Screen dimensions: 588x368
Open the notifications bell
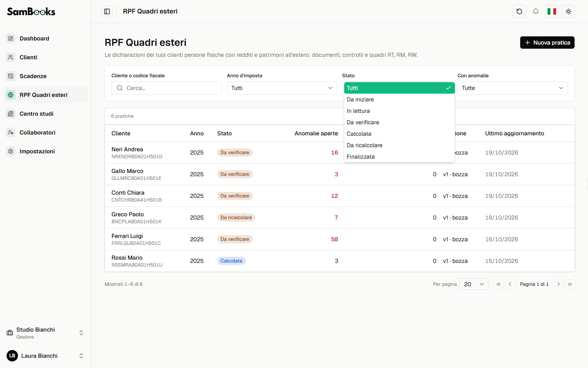536,11
